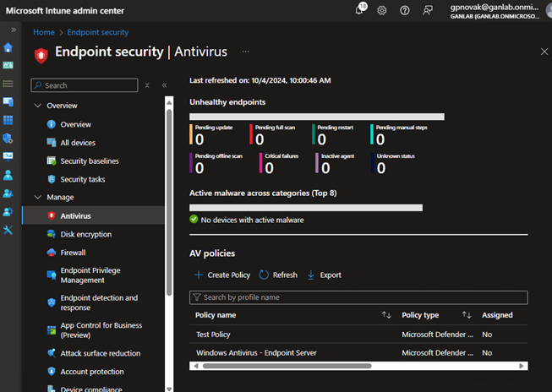552x392 pixels.
Task: Open the Test Policy entry
Action: point(214,334)
